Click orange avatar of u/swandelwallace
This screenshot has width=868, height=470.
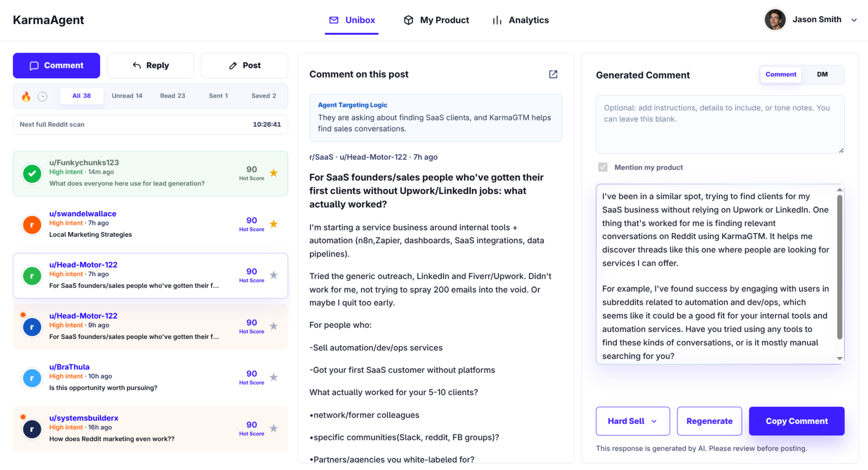tap(32, 225)
